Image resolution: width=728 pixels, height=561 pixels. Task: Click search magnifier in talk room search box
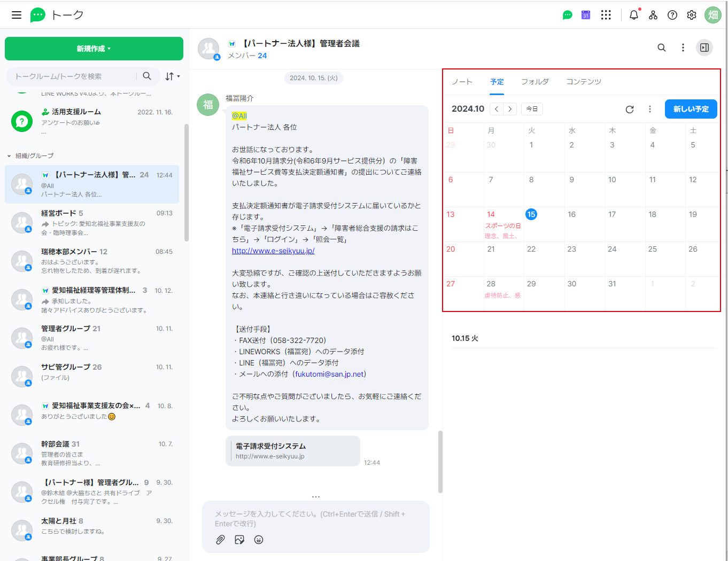point(147,76)
